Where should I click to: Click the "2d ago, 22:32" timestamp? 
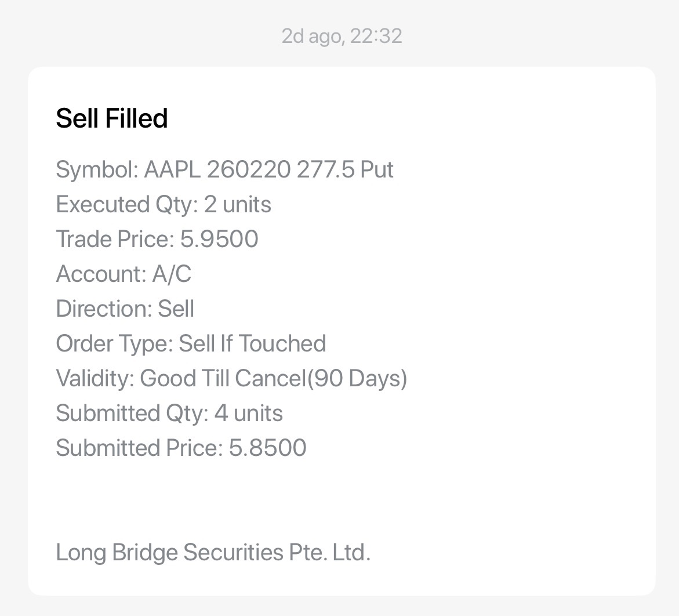pyautogui.click(x=342, y=36)
